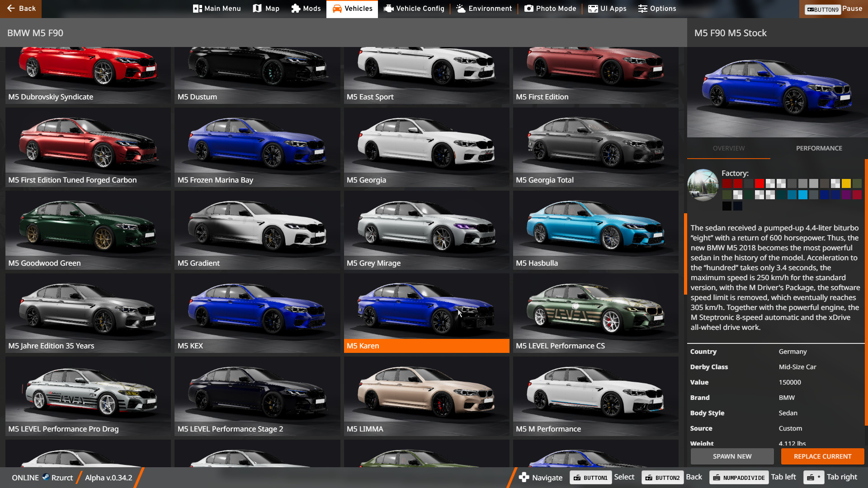The width and height of the screenshot is (868, 488).
Task: Select M5 First Edition Tuned Forged Carbon
Action: click(x=88, y=147)
